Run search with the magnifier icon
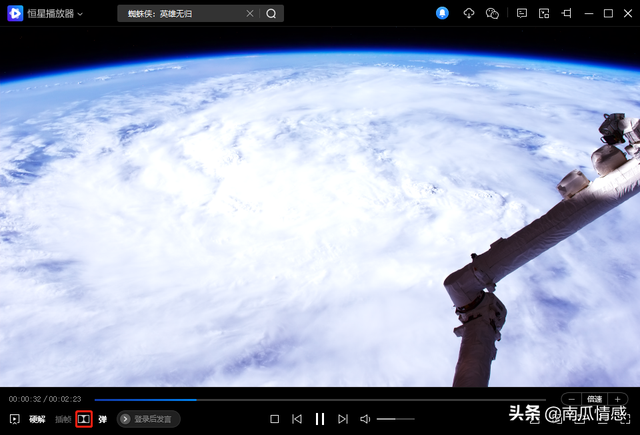Viewport: 640px width, 435px height. click(271, 14)
